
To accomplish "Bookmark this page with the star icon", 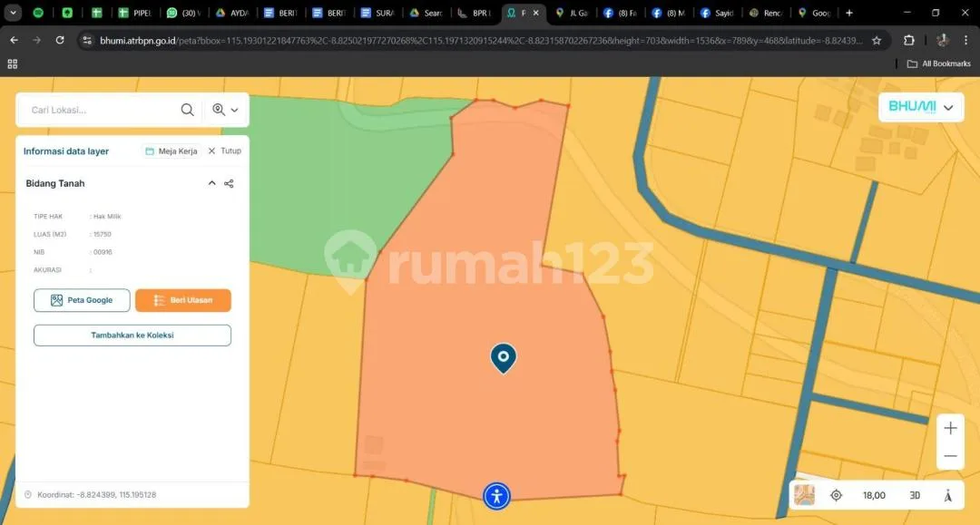I will (x=877, y=41).
